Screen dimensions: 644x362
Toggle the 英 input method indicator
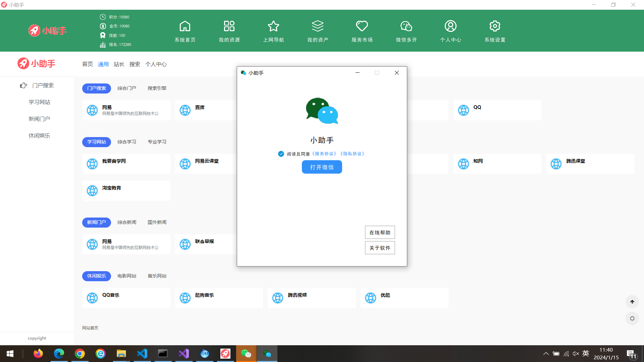586,353
